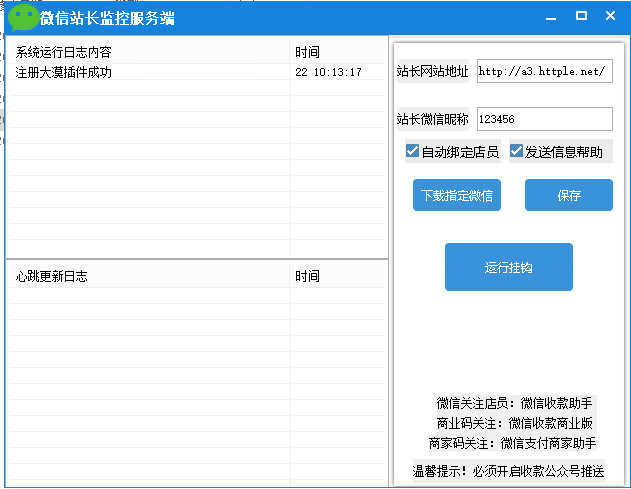
Task: Click the window title 微信站长监控服务端
Action: pos(107,18)
